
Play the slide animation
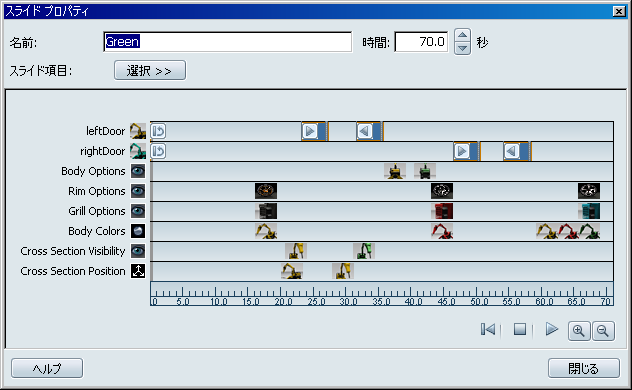coord(552,330)
